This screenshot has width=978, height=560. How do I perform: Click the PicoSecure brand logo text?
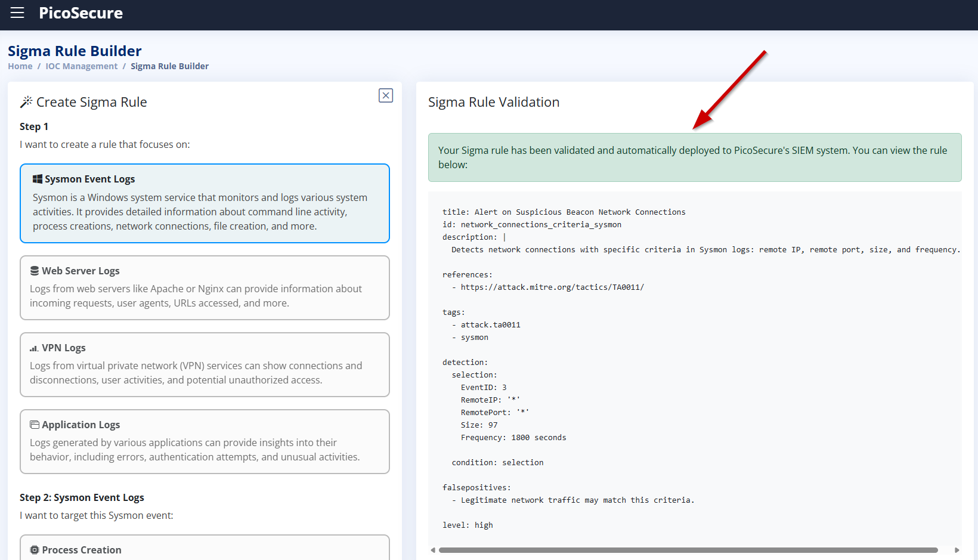[81, 13]
